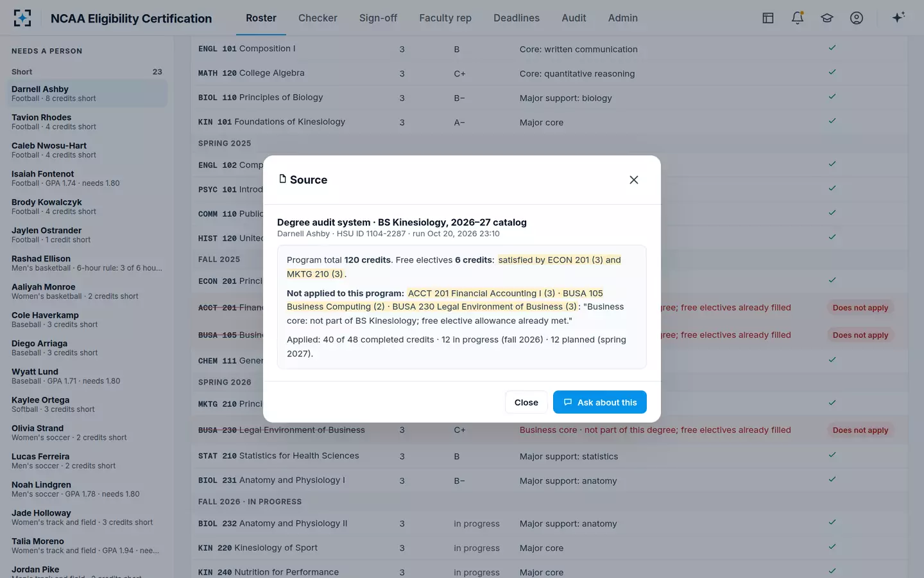The width and height of the screenshot is (924, 578).
Task: Click the checkmark for BIOL 110 Principles of Biology
Action: point(832,97)
